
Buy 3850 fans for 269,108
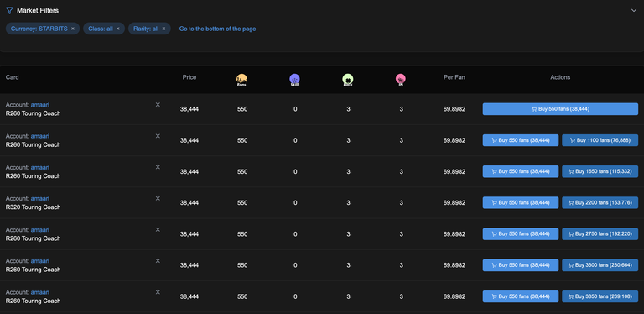[600, 296]
